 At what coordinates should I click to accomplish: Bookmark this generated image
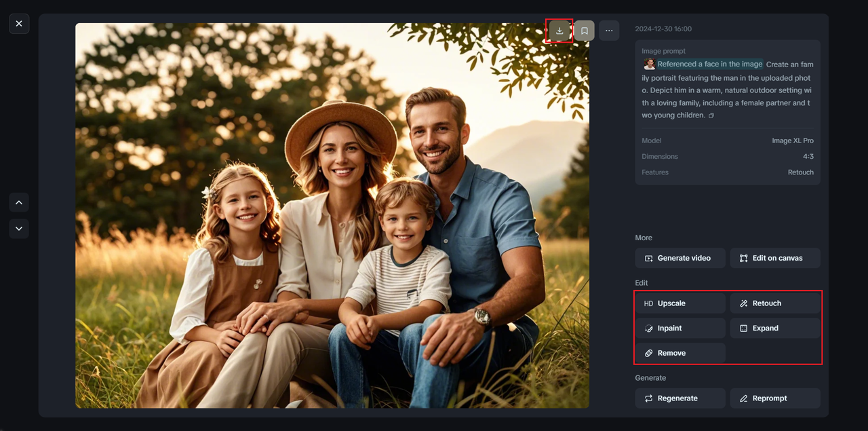coord(585,31)
